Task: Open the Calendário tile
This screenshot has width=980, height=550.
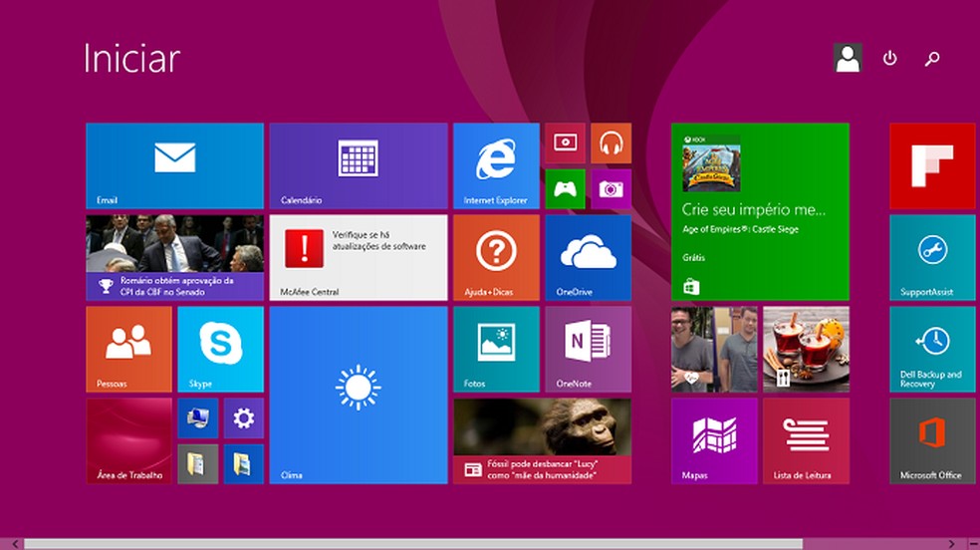Action: (359, 165)
